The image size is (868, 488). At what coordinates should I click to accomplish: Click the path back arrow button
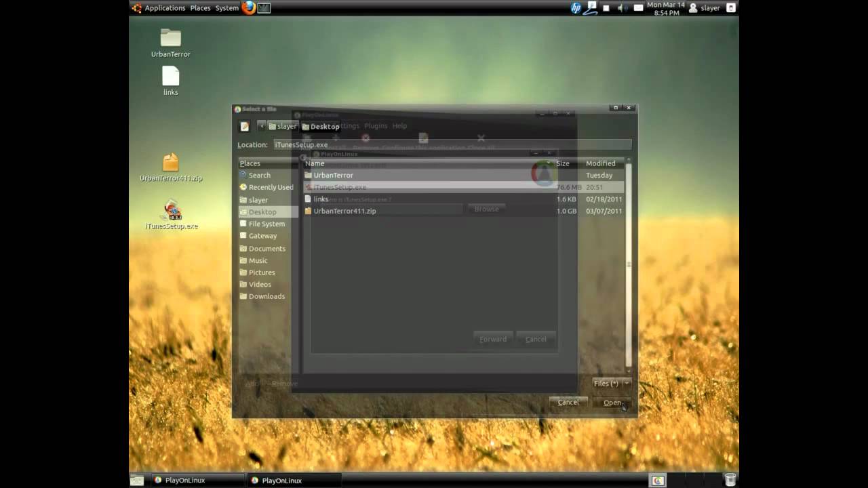pyautogui.click(x=261, y=126)
